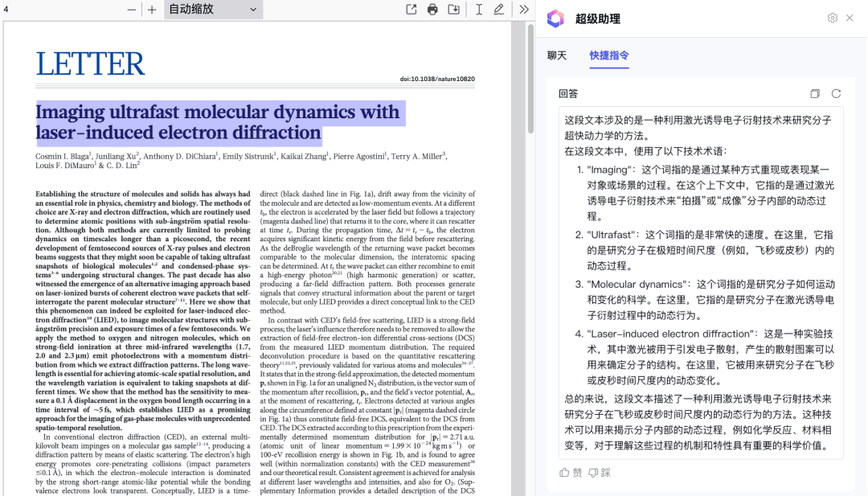Print the PDF document
Image resolution: width=868 pixels, height=496 pixels.
(x=432, y=10)
